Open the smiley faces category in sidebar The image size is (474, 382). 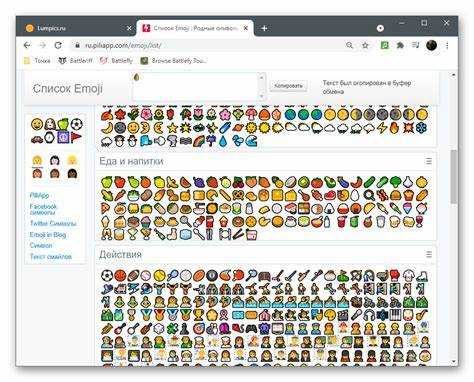(x=37, y=124)
